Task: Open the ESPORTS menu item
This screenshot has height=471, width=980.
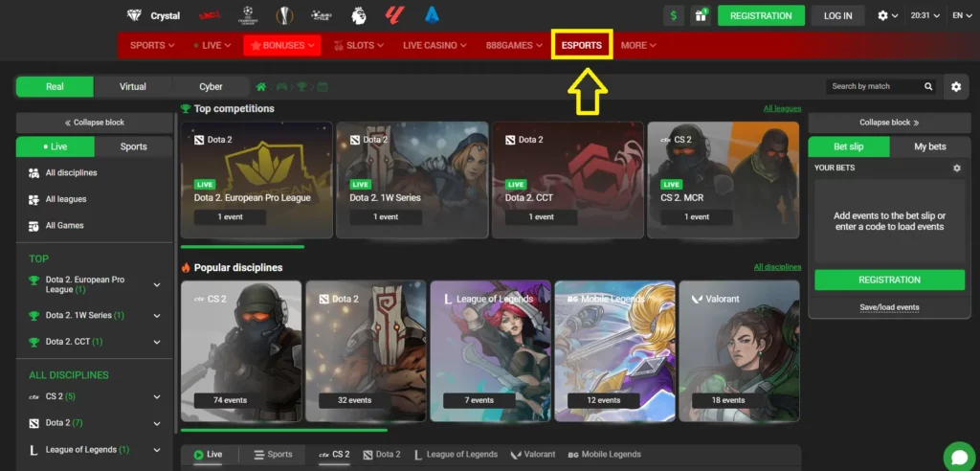Action: (x=582, y=45)
